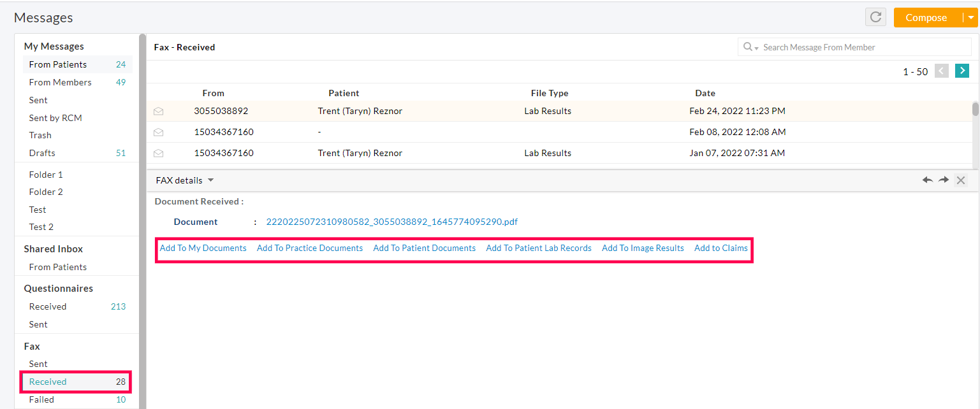
Task: Click envelope icon for fax from 3055038892
Action: pyautogui.click(x=159, y=111)
